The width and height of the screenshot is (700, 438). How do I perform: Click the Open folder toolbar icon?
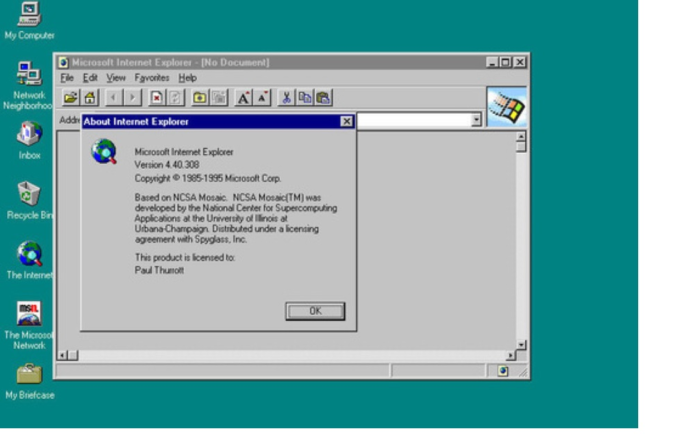[x=71, y=97]
